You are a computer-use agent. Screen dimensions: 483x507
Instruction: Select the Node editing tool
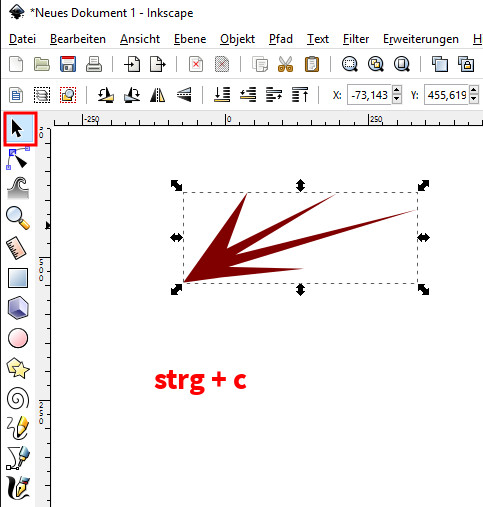pyautogui.click(x=18, y=159)
